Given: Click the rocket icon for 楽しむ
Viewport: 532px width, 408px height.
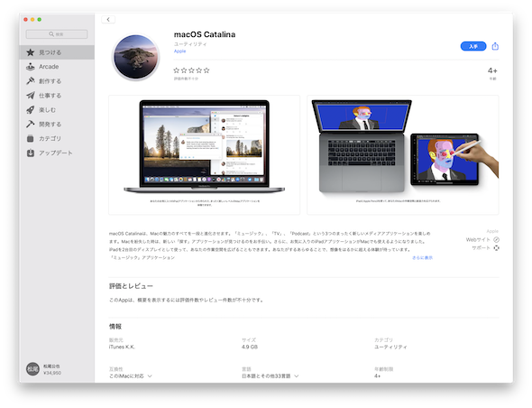Looking at the screenshot, I should click(x=31, y=110).
